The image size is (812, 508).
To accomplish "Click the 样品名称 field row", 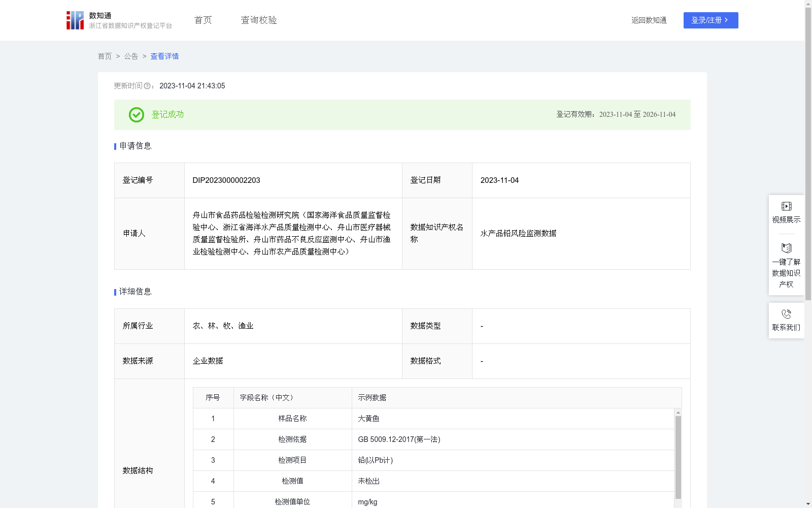I will click(x=433, y=419).
